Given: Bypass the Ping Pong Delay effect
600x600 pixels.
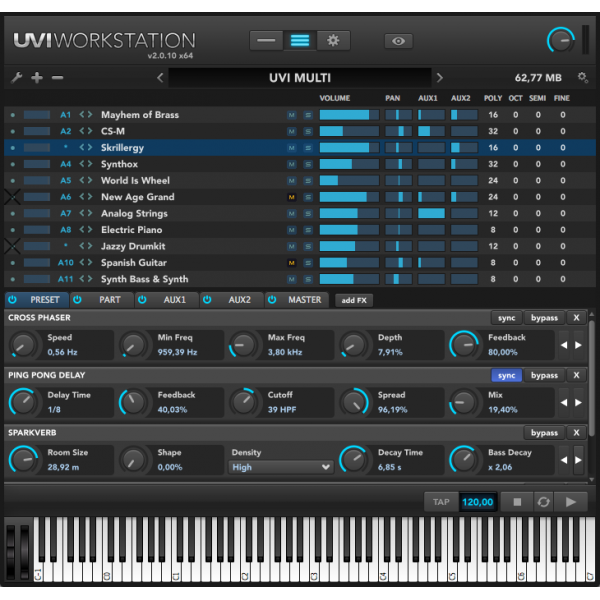Looking at the screenshot, I should tap(544, 375).
